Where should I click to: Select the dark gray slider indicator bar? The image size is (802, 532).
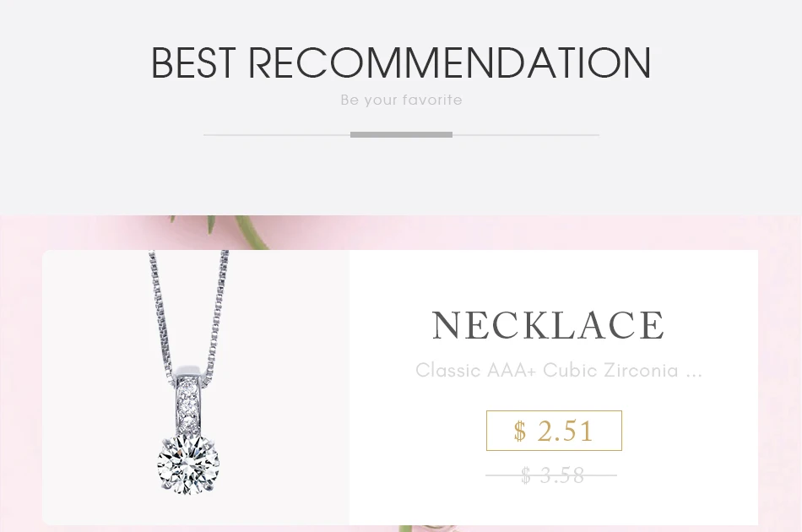[x=401, y=134]
